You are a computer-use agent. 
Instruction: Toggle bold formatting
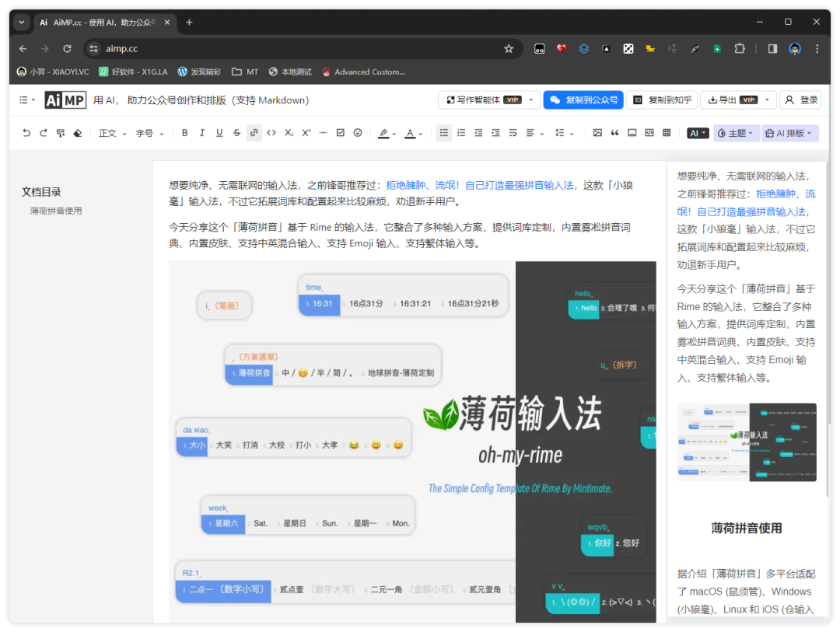[x=185, y=133]
